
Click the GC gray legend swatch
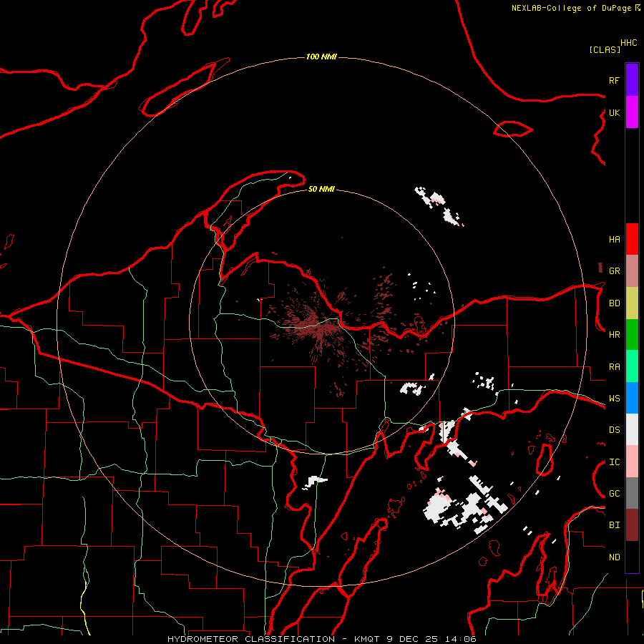point(632,493)
